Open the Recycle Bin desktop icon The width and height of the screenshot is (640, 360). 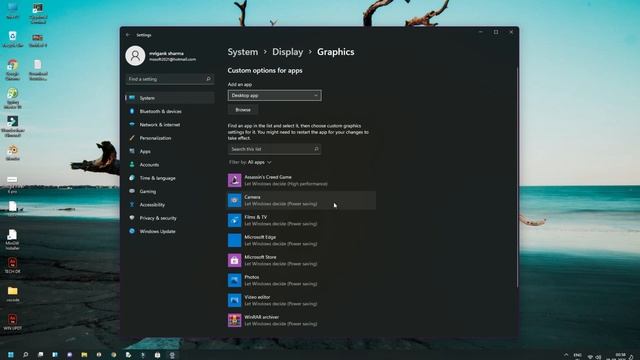[x=13, y=40]
